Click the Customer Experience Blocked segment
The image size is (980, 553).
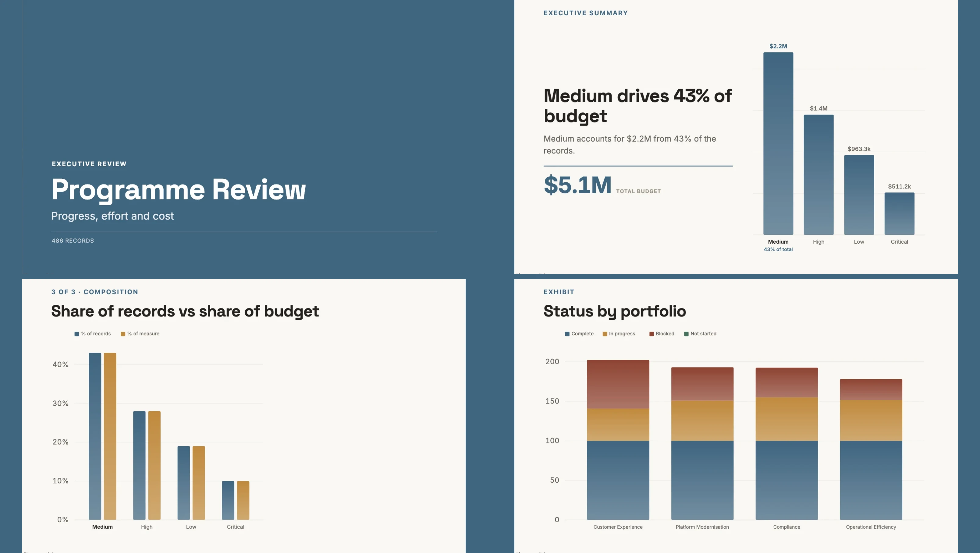[618, 384]
